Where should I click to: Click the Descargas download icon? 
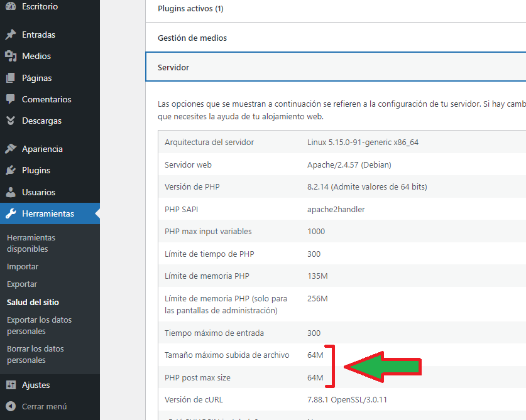click(x=11, y=121)
